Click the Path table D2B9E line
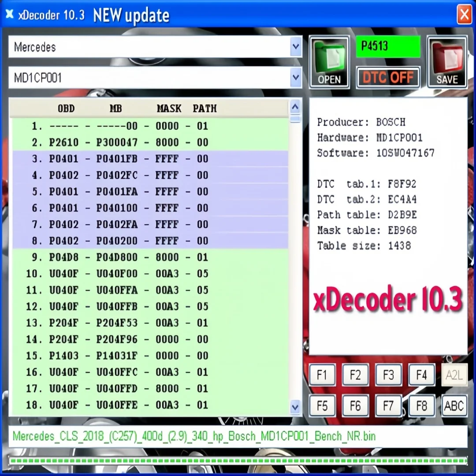476x476 pixels. pos(367,215)
